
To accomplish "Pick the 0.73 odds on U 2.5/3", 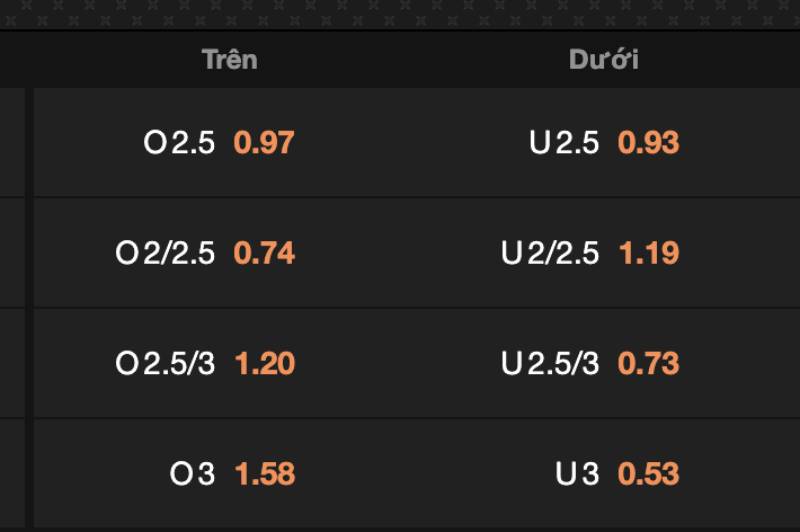I will tap(648, 364).
